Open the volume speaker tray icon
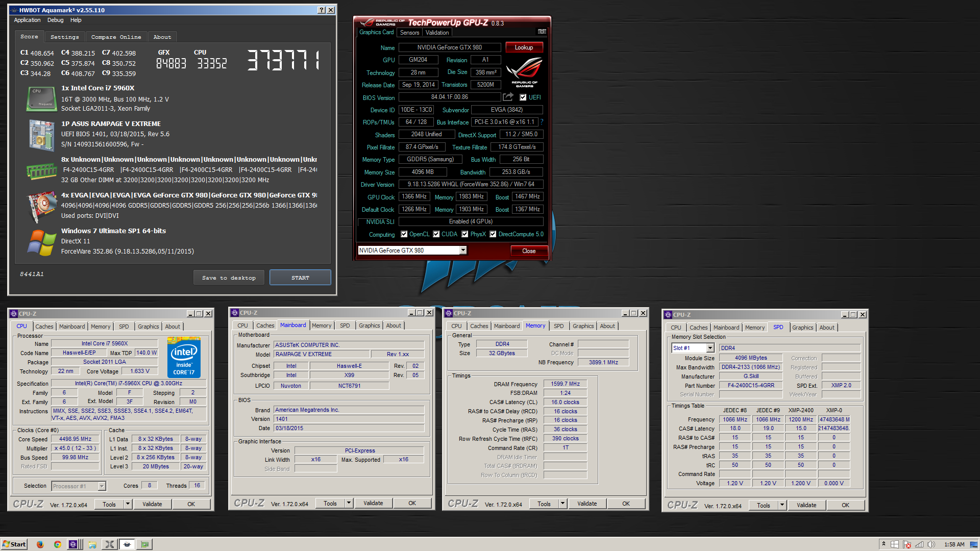 tap(931, 544)
